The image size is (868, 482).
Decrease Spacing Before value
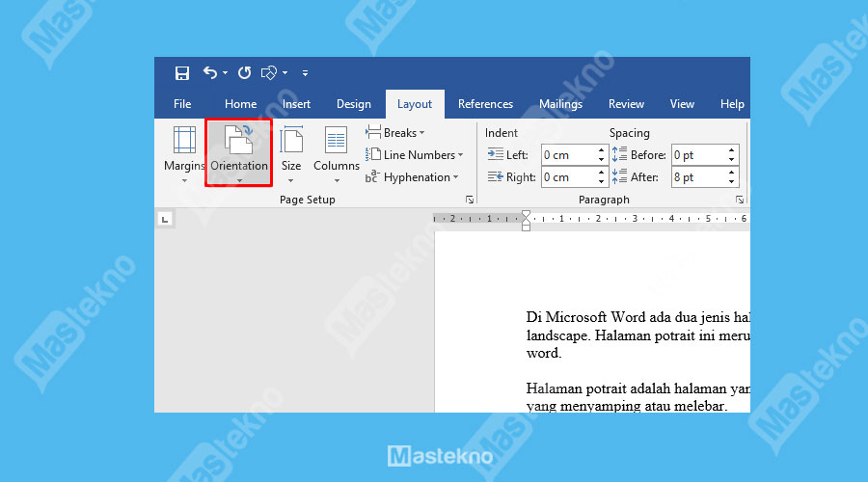(731, 160)
